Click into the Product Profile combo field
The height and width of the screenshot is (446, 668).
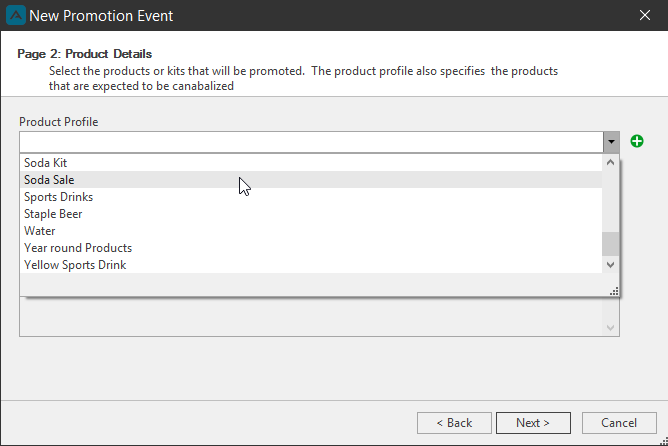(311, 142)
